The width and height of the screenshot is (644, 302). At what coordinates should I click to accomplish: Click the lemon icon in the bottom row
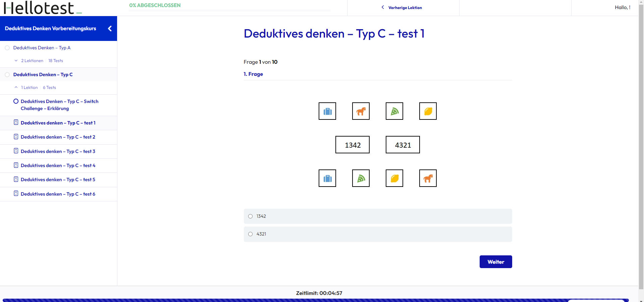[x=394, y=178]
